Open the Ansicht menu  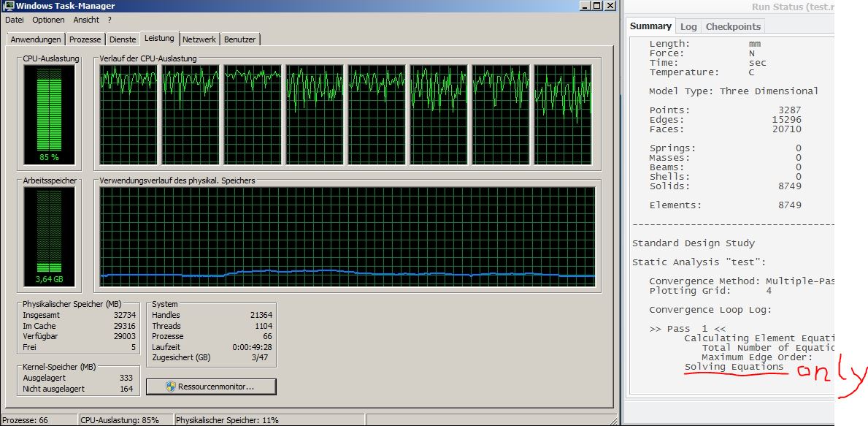click(86, 20)
